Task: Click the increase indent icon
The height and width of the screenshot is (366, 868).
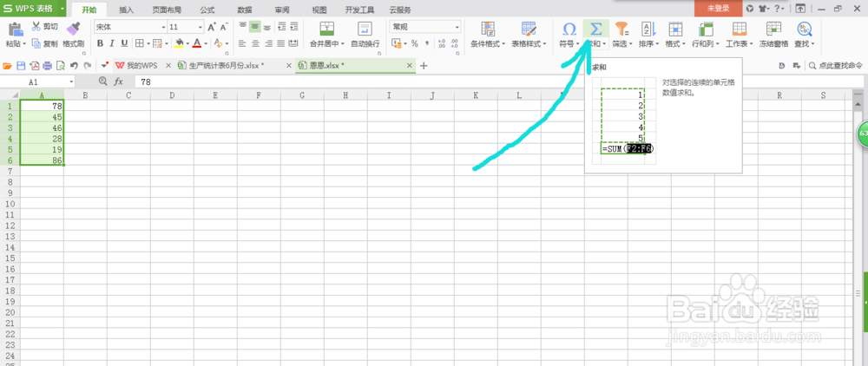Action: point(293,27)
